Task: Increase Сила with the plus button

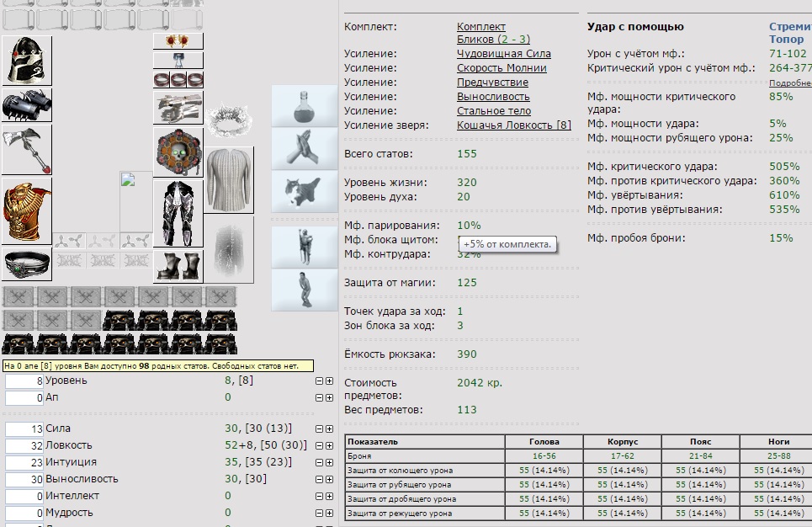Action: click(329, 429)
